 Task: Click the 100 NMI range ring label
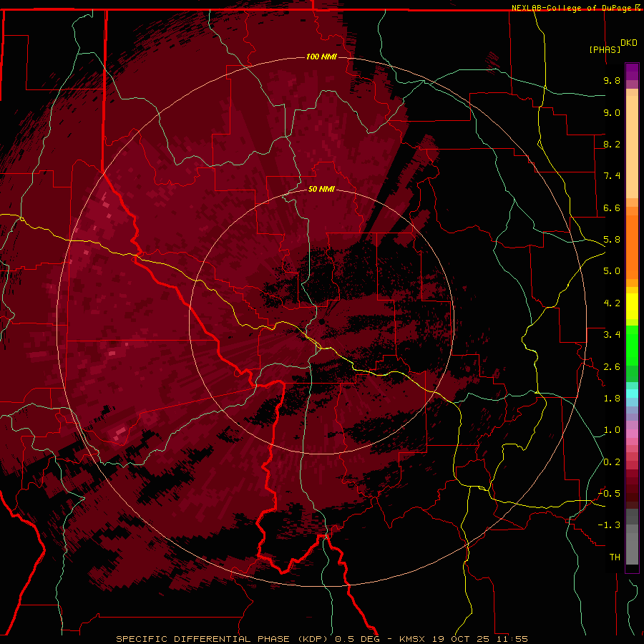[321, 57]
